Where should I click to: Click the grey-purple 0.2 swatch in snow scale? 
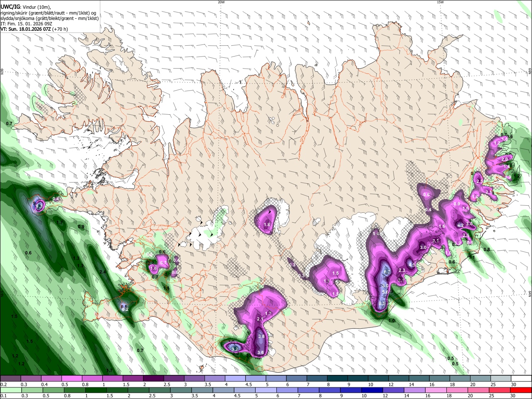click(10, 378)
